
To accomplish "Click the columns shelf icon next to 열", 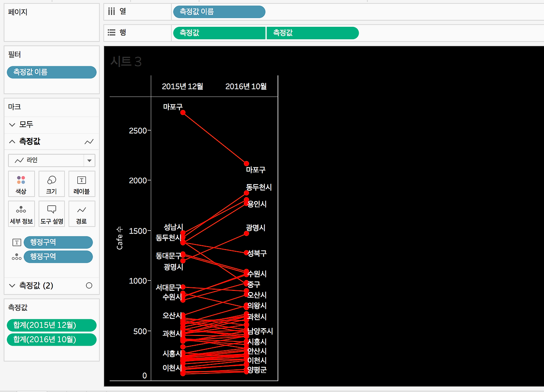I will (111, 11).
